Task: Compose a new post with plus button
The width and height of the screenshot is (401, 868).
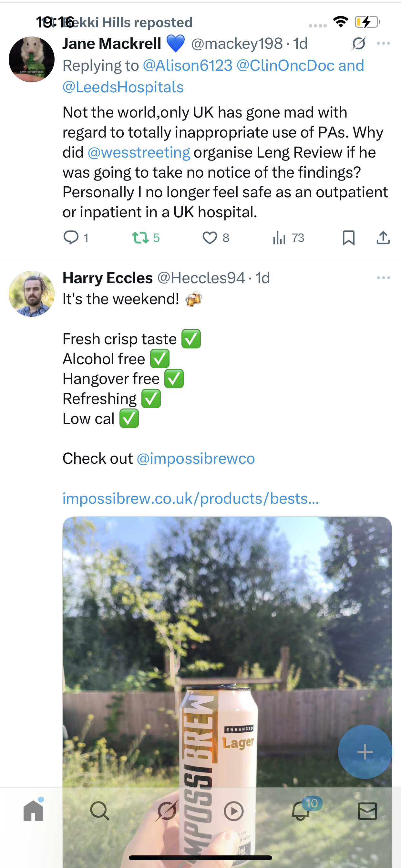Action: (365, 751)
